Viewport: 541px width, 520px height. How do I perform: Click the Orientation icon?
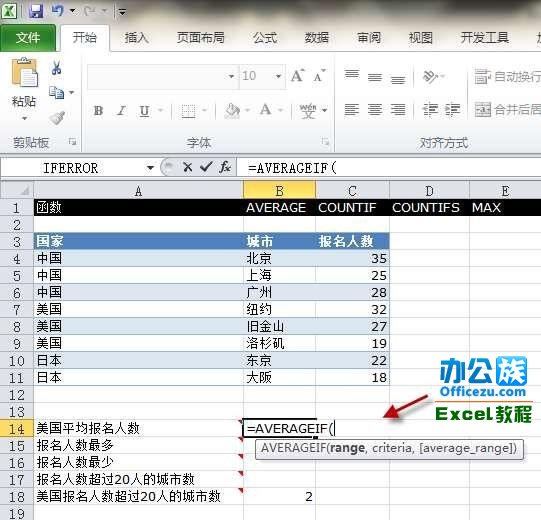430,76
